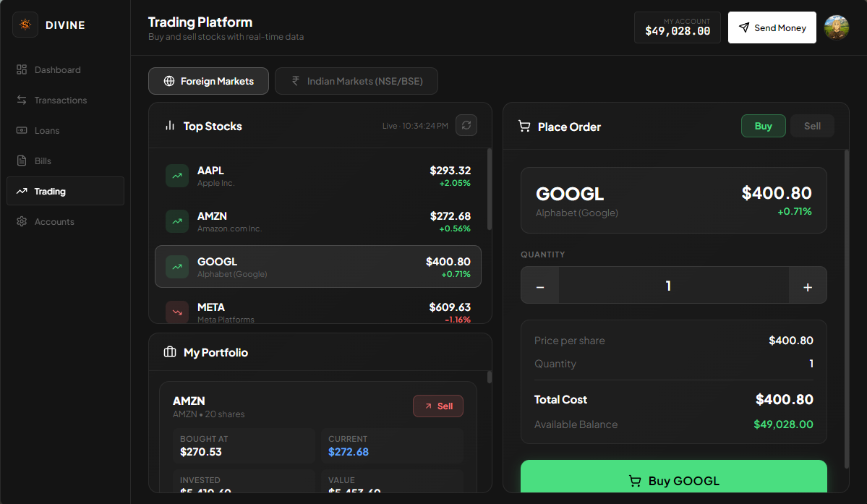The width and height of the screenshot is (867, 504).
Task: Click the GOOGL uptrend icon
Action: point(177,266)
